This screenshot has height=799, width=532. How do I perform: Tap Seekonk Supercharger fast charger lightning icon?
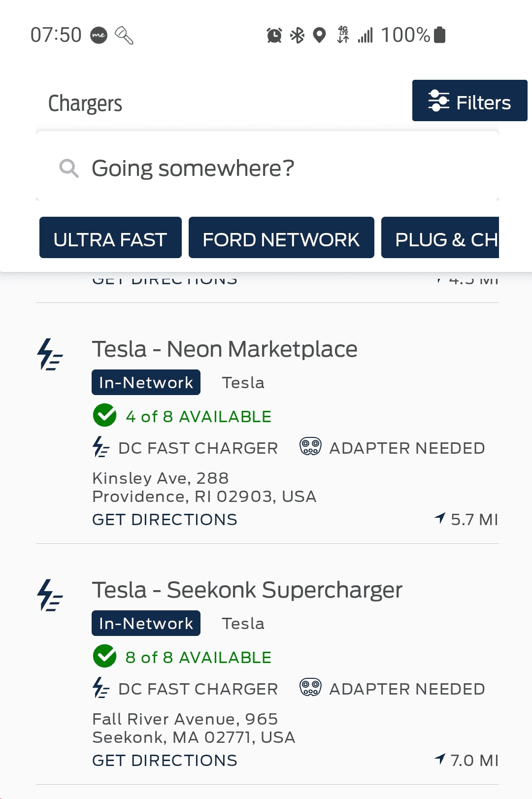[x=50, y=595]
